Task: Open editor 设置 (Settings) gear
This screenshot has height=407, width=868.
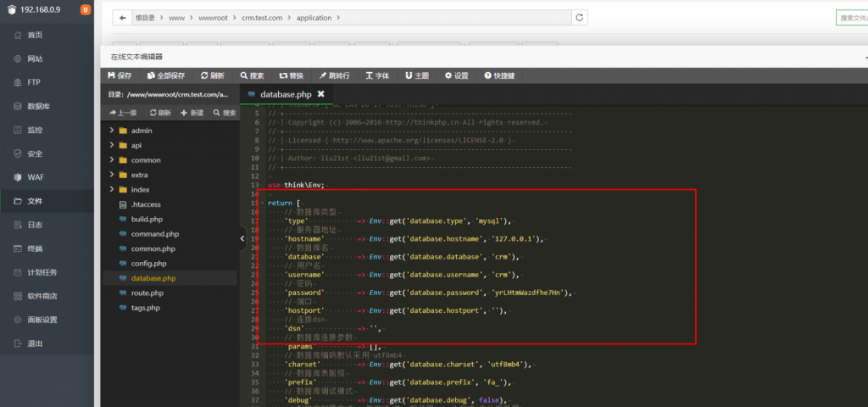Action: pyautogui.click(x=456, y=75)
